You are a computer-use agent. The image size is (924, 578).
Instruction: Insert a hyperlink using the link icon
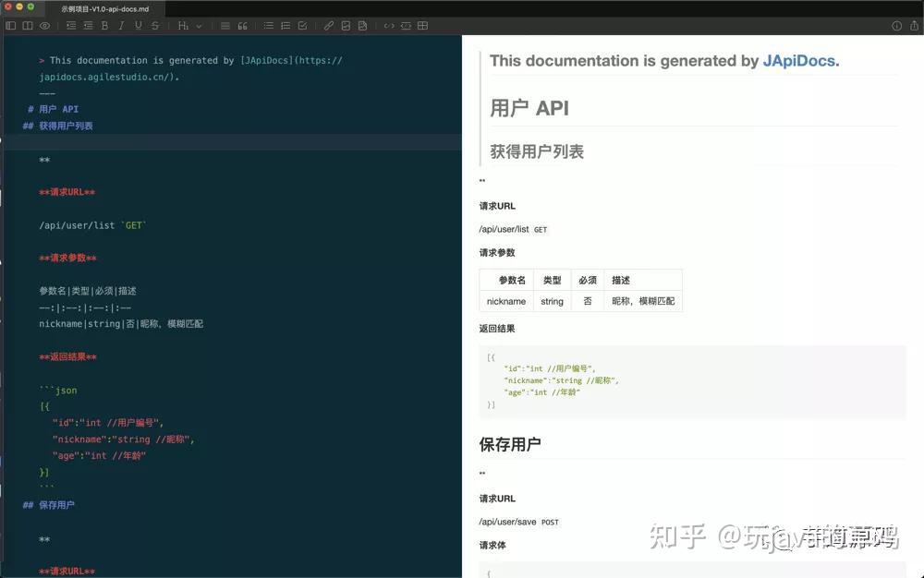[x=328, y=25]
